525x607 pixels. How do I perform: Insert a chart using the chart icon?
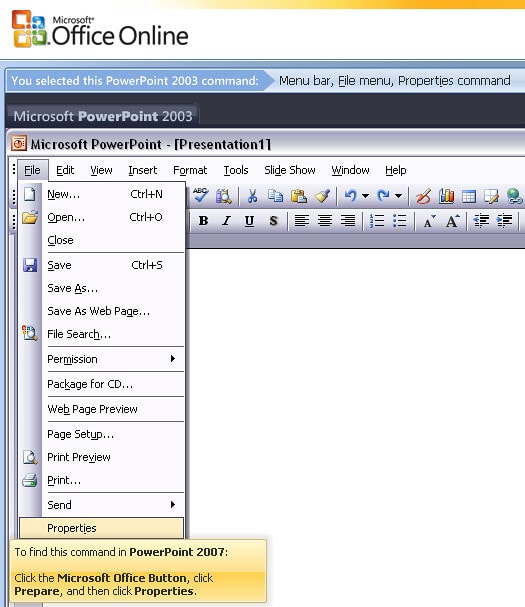pos(446,196)
